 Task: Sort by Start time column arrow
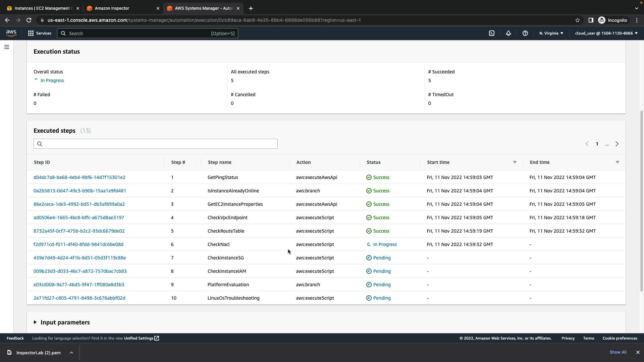coord(515,162)
